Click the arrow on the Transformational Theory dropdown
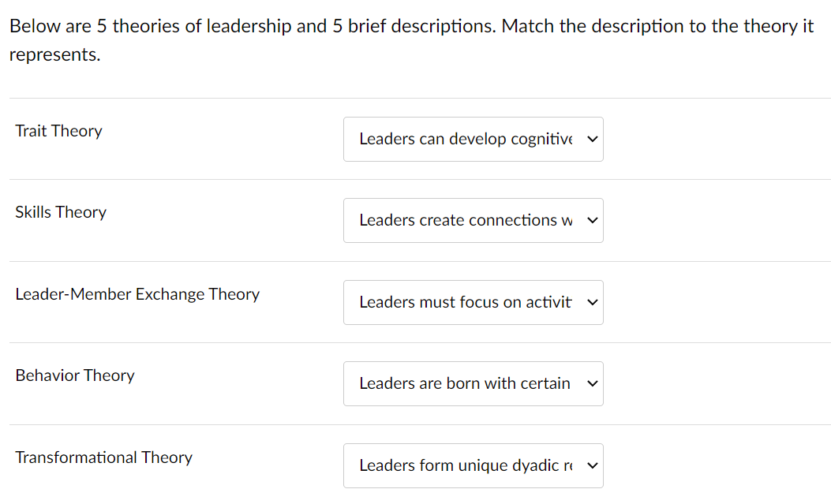 [x=592, y=465]
